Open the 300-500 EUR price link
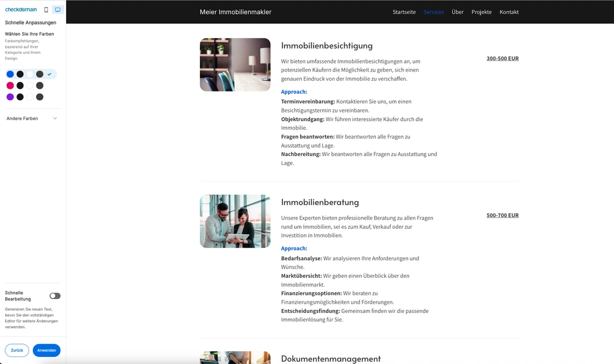This screenshot has height=364, width=614. click(502, 58)
